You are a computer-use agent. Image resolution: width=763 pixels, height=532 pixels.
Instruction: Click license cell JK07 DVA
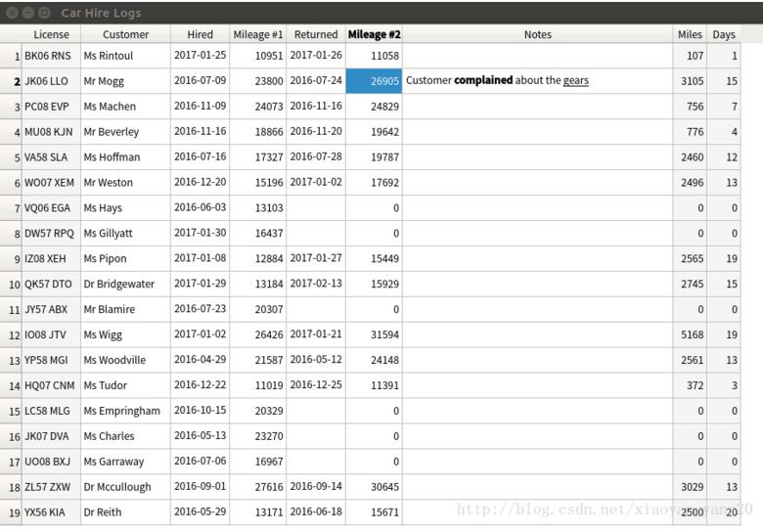click(51, 436)
